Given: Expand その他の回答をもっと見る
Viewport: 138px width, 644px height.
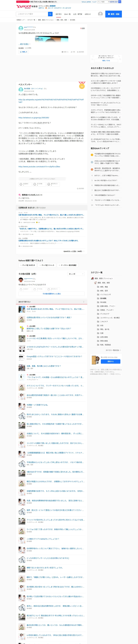Looking at the screenshot, I should click(52, 294).
